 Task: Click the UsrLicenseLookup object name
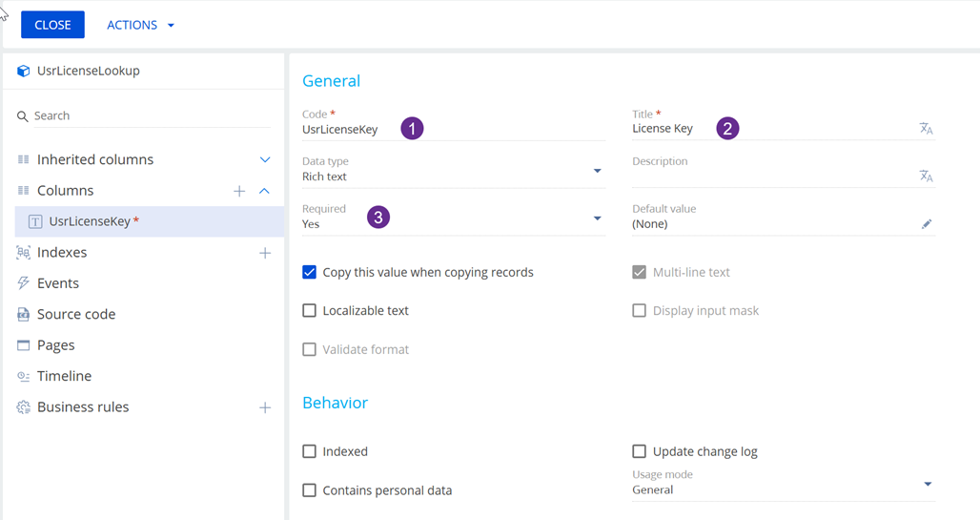tap(88, 71)
